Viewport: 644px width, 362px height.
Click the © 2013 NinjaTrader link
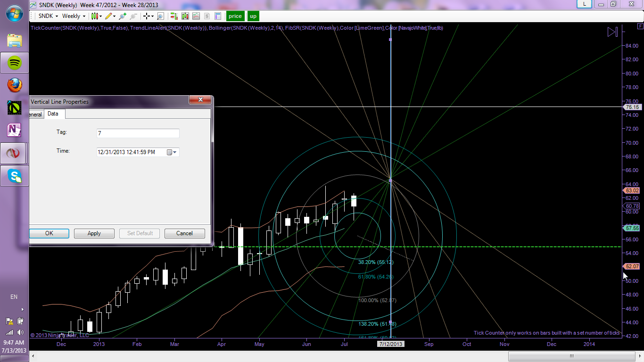(x=59, y=335)
